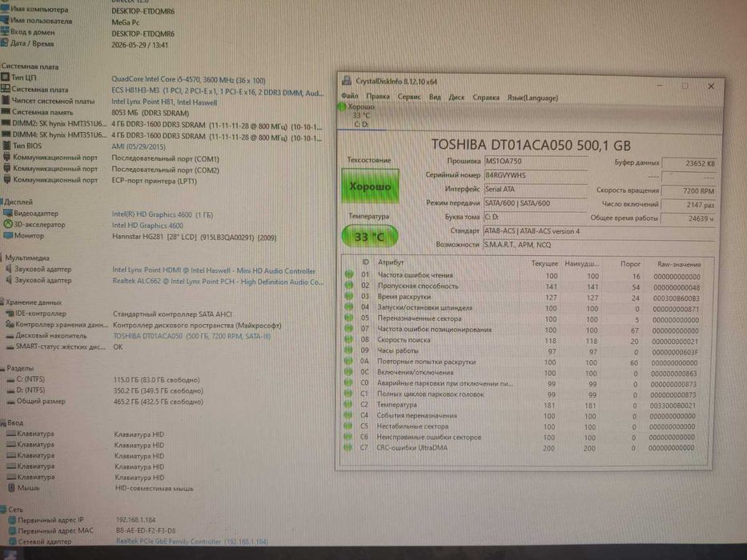
Task: Open the QuadCore Intel Core i5-4570 link
Action: click(188, 80)
